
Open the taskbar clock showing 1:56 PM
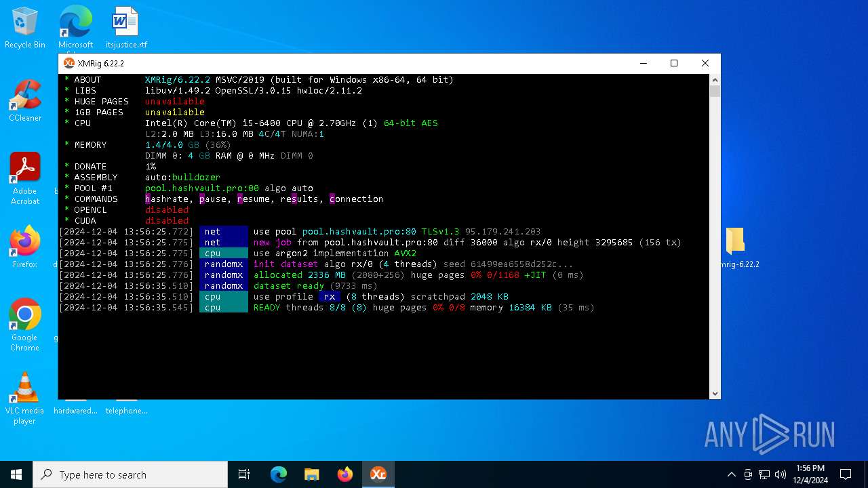pos(810,474)
